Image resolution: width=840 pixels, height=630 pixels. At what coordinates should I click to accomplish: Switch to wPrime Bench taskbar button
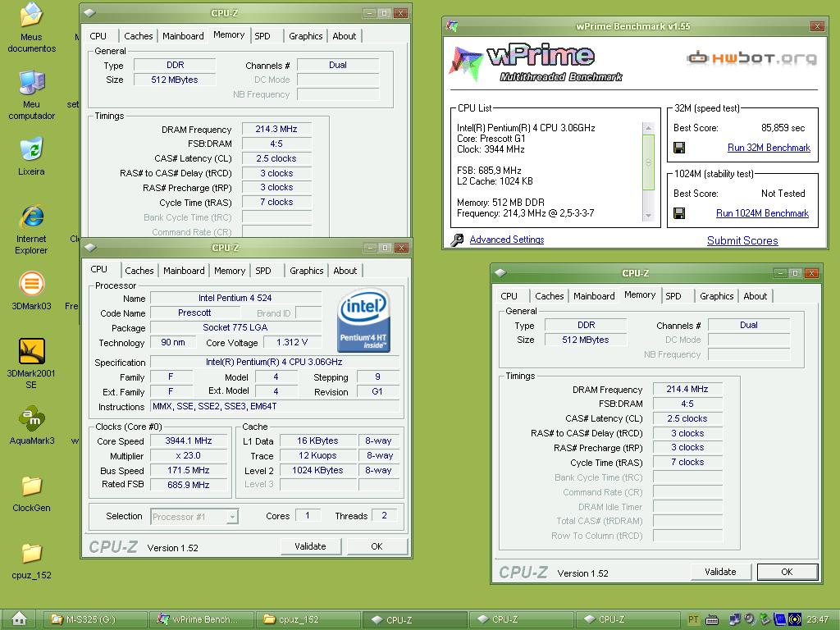click(x=202, y=619)
